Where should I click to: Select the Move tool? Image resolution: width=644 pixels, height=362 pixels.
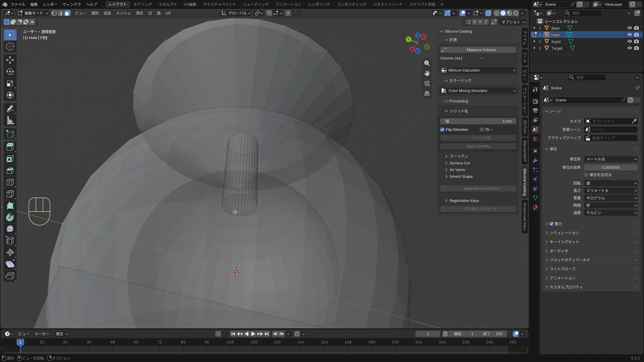click(10, 60)
